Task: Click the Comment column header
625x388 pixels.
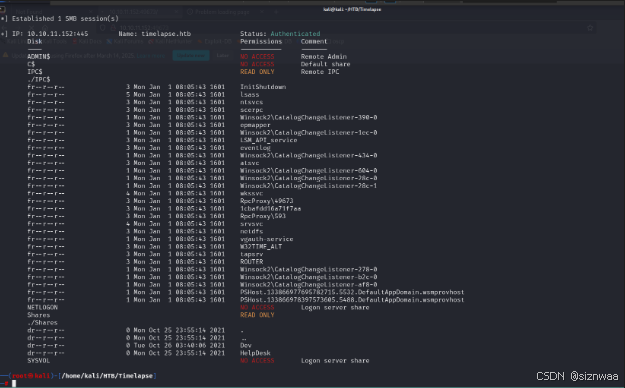Action: (x=314, y=41)
